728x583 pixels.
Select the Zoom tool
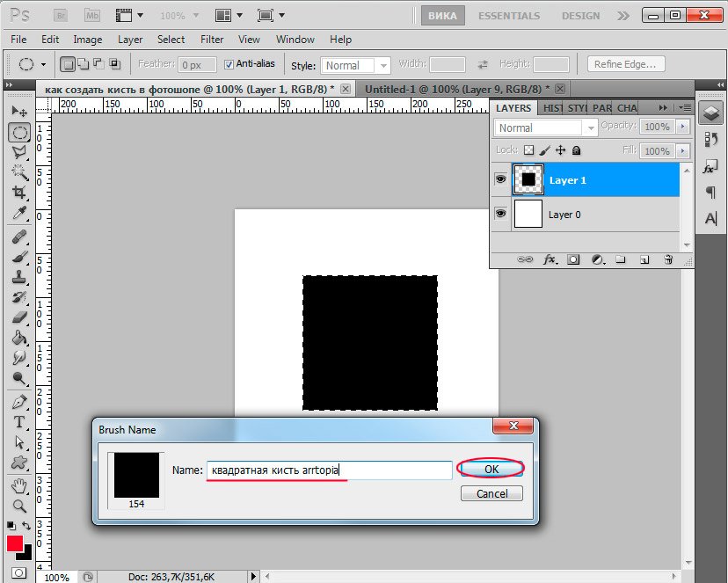click(x=19, y=506)
